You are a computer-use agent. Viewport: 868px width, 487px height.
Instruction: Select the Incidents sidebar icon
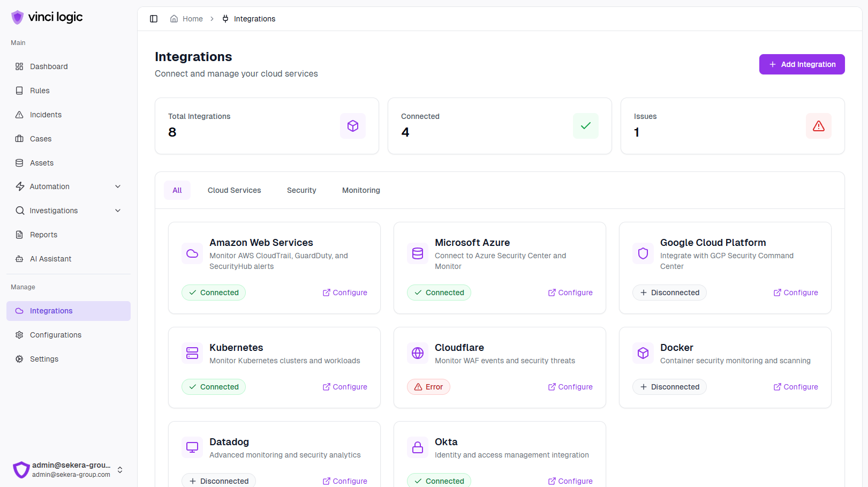19,115
